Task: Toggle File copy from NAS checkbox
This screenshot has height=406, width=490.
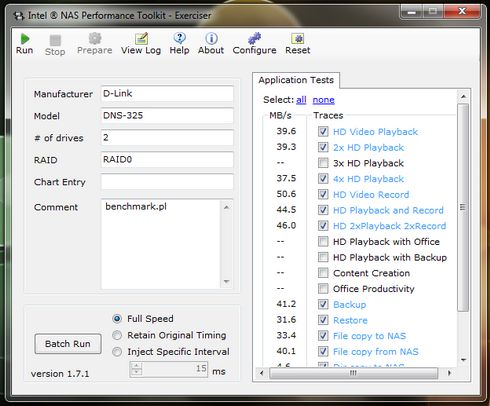Action: pos(323,351)
